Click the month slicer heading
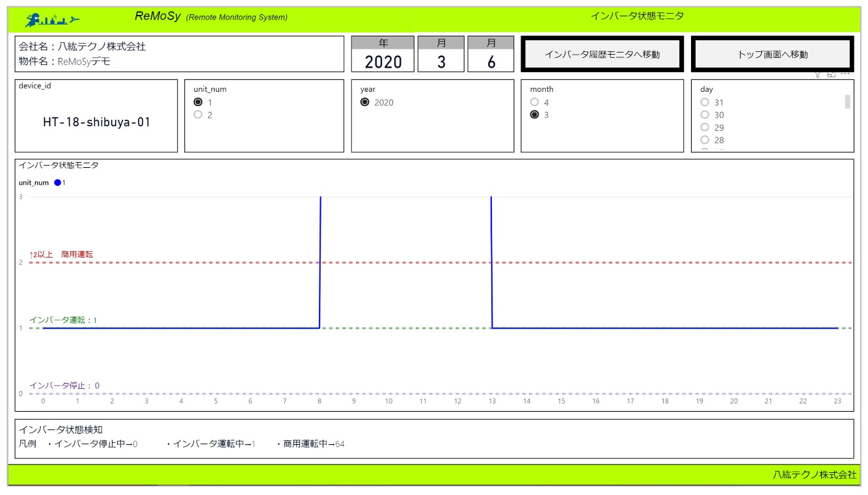This screenshot has width=868, height=495. [x=542, y=89]
